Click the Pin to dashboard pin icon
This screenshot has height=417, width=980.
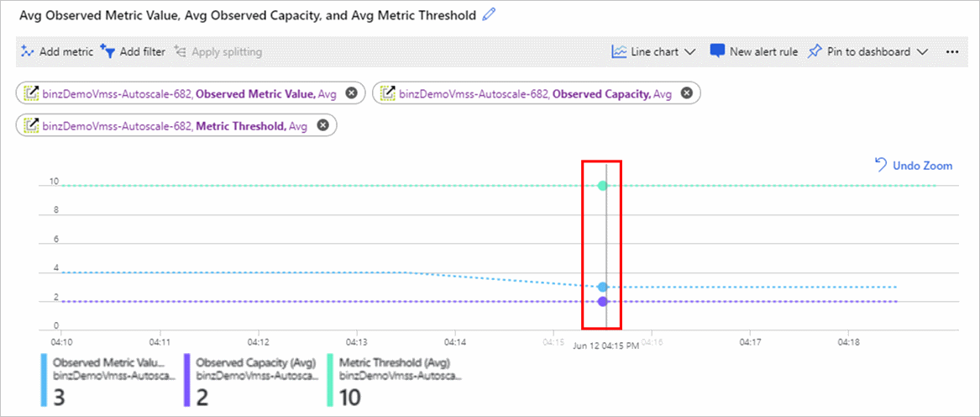[814, 51]
